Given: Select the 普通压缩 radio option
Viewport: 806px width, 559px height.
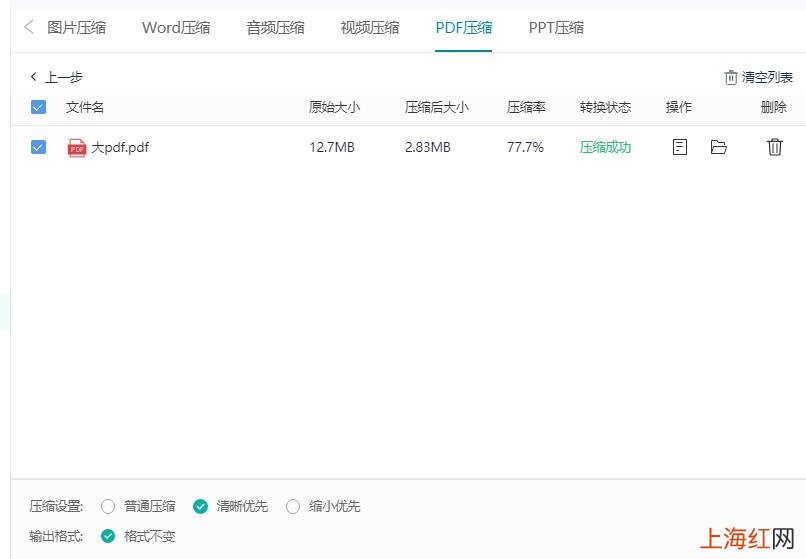Looking at the screenshot, I should [x=108, y=507].
